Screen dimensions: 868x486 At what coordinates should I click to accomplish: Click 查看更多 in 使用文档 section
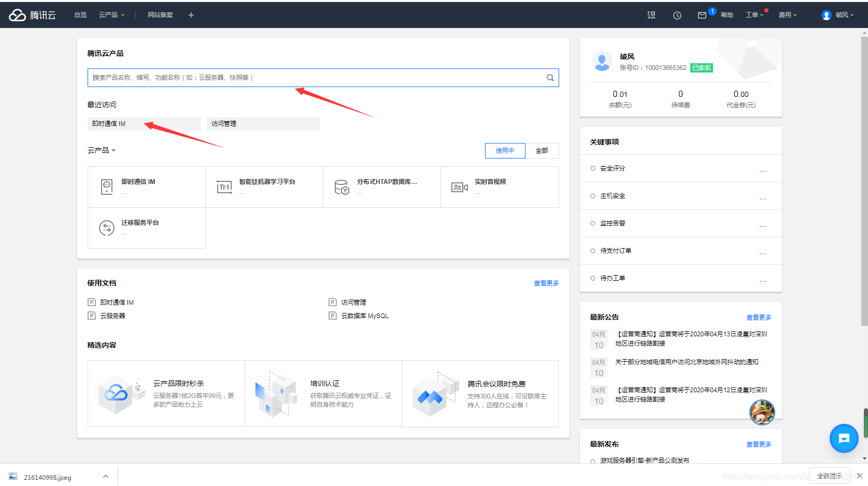(547, 283)
